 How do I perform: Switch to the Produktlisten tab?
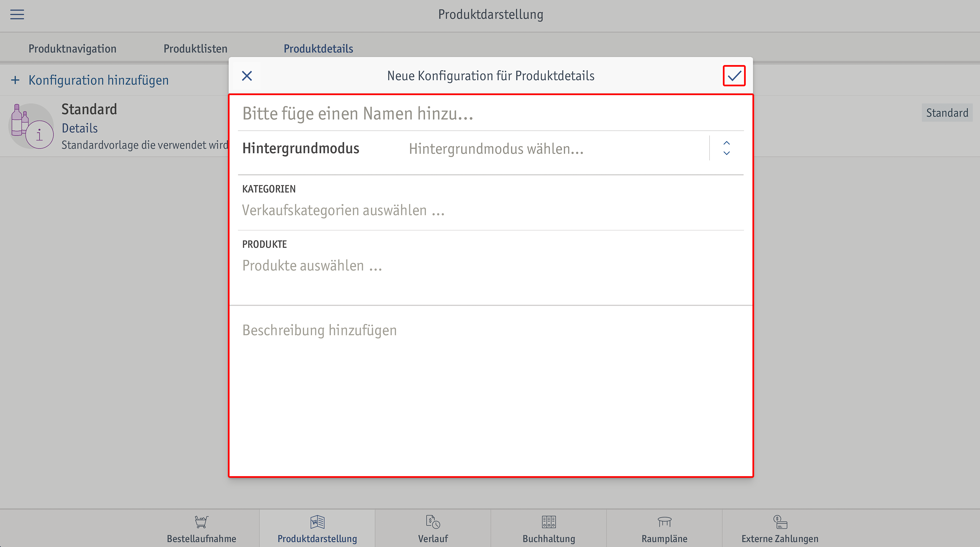[x=196, y=49]
